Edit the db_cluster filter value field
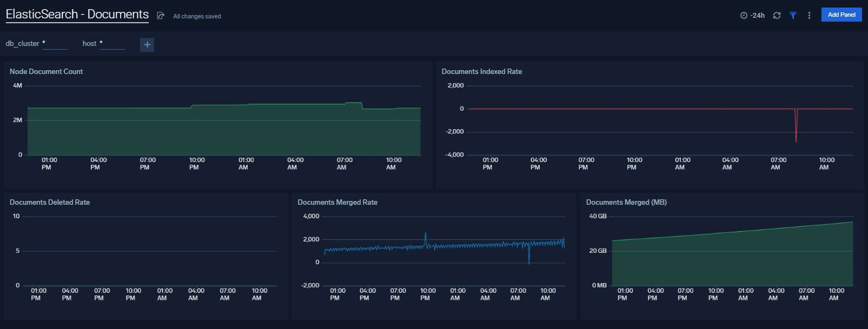Viewport: 868px width, 329px height. (x=55, y=44)
